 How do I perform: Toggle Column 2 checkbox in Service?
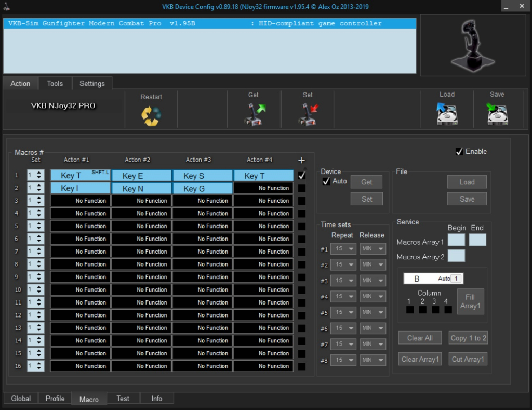(x=422, y=310)
